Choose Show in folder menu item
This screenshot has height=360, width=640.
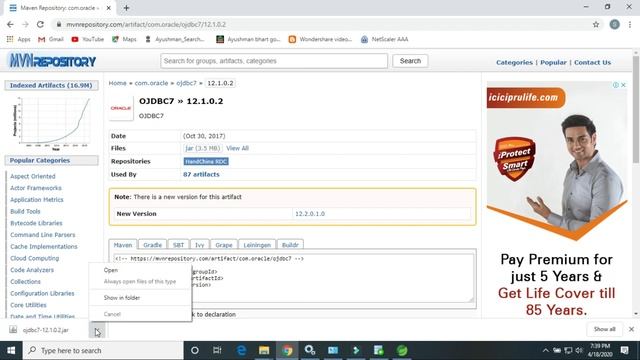coord(140,298)
